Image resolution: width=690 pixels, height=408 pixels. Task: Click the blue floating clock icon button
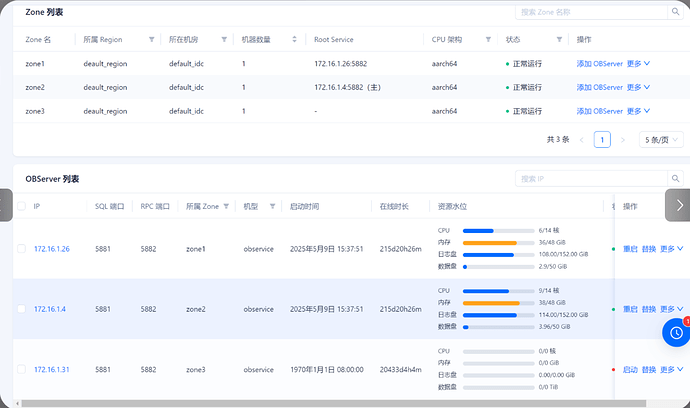pos(676,332)
